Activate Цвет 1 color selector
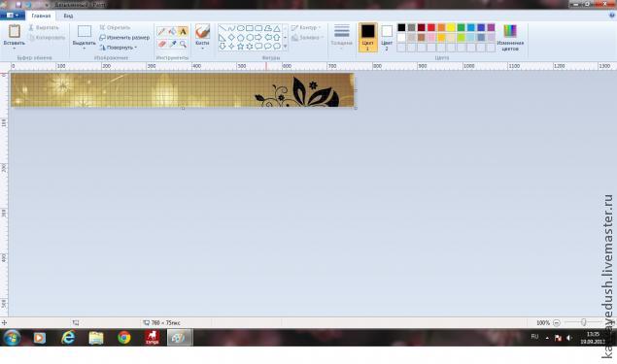Screen dimensions: 617x364 click(368, 37)
